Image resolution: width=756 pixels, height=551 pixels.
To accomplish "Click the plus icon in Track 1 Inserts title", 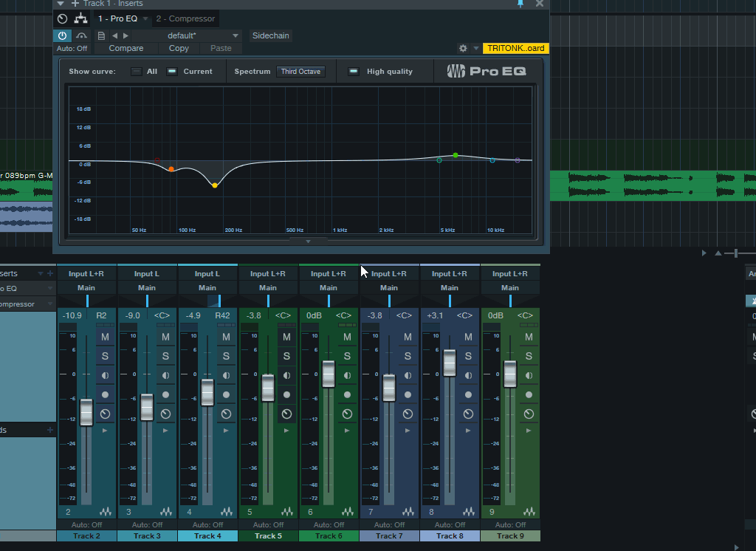I will [x=75, y=4].
